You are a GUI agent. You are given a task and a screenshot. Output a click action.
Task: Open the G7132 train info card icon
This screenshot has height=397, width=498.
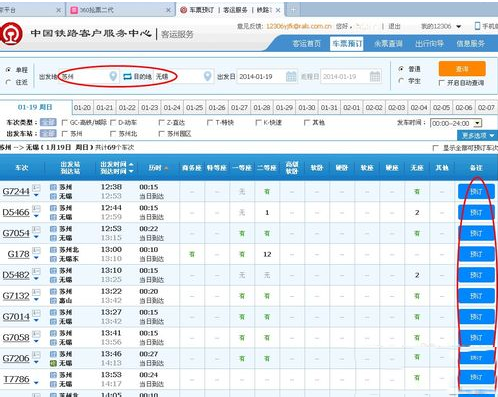click(36, 292)
